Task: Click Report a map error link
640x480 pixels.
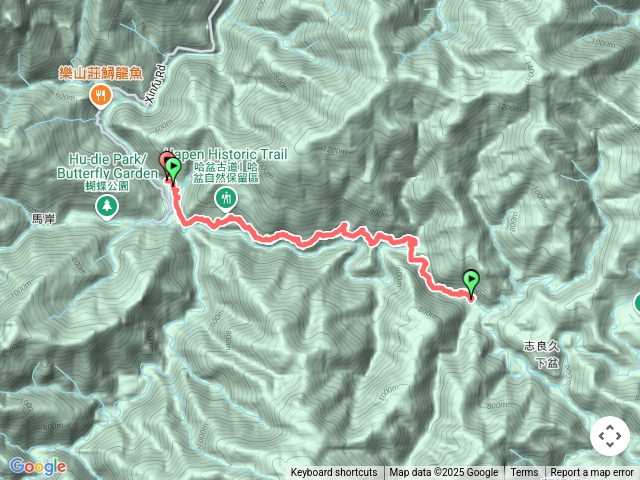Action: [x=591, y=473]
